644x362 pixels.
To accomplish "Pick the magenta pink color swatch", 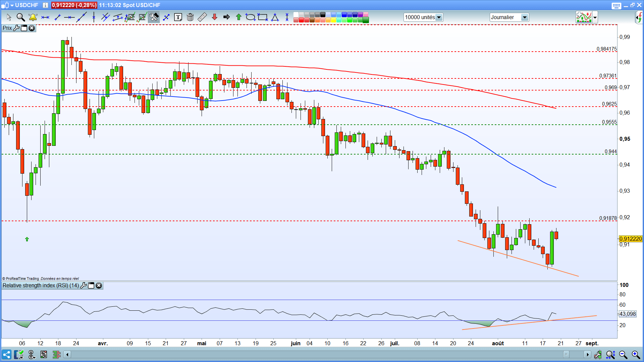I will point(366,14).
